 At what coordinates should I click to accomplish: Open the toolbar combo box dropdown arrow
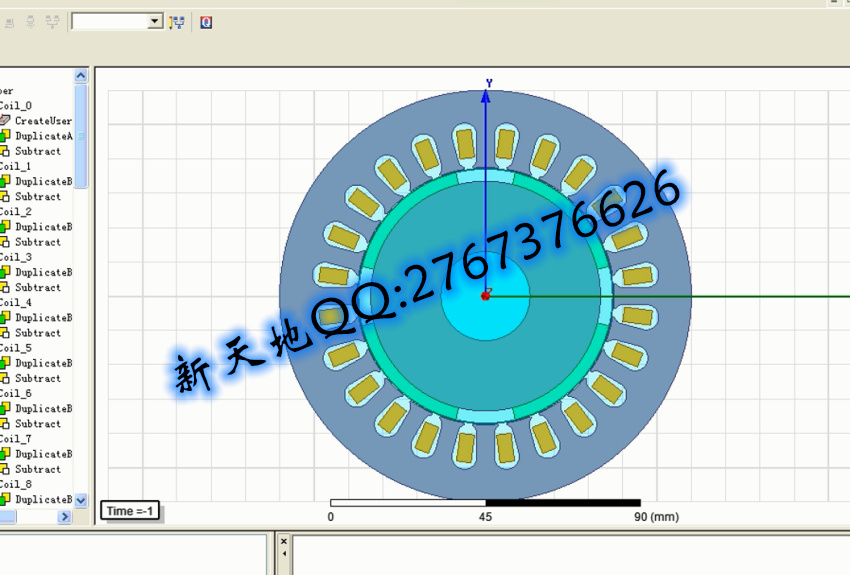(154, 22)
